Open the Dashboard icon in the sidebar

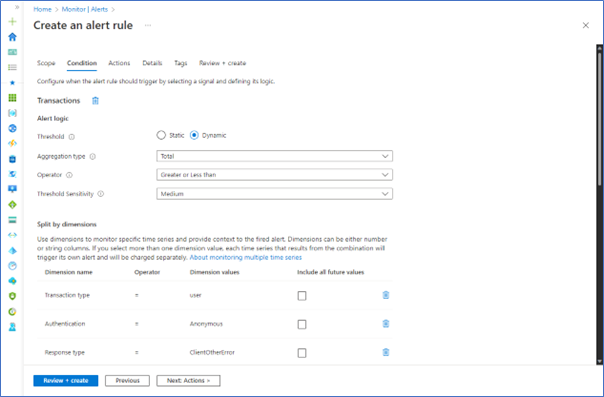point(12,52)
